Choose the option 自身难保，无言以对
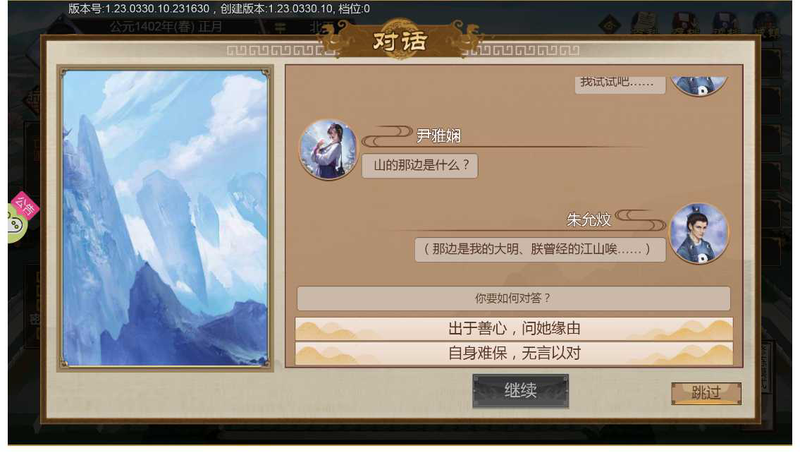This screenshot has height=453, width=800. tap(514, 353)
